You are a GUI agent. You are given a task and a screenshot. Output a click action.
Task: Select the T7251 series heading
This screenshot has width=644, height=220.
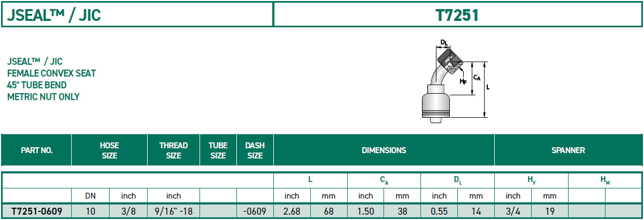click(x=457, y=15)
